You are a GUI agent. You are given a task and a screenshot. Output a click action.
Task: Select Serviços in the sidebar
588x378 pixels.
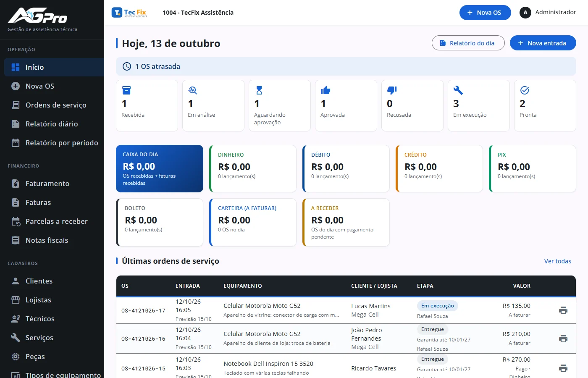[54, 338]
